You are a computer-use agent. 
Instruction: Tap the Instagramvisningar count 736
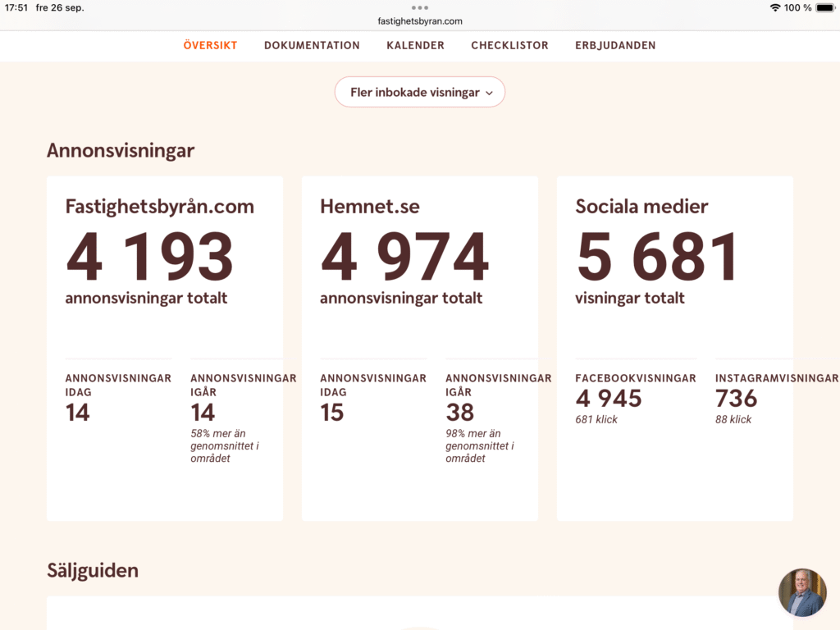736,399
